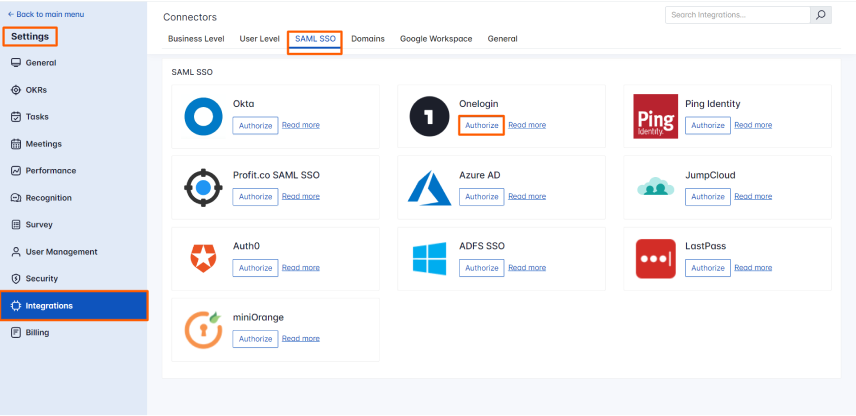Authorize the Okta connector
The height and width of the screenshot is (416, 856).
[x=255, y=126]
